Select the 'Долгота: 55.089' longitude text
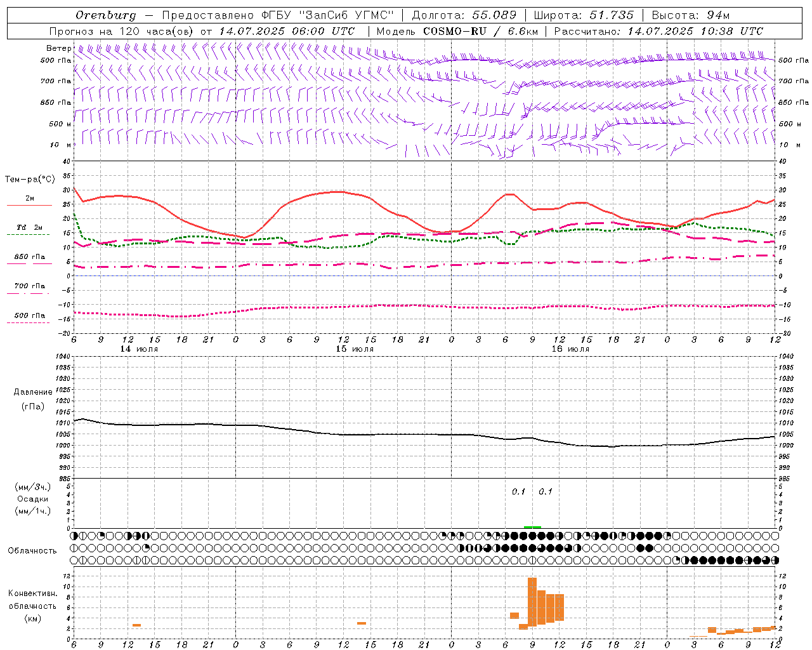 click(464, 15)
